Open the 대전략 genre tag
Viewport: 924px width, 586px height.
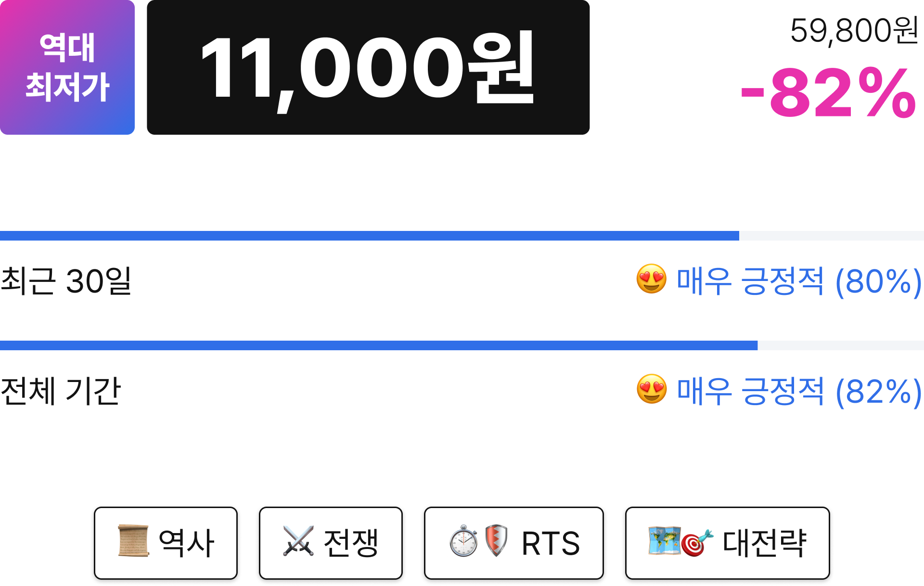(727, 543)
